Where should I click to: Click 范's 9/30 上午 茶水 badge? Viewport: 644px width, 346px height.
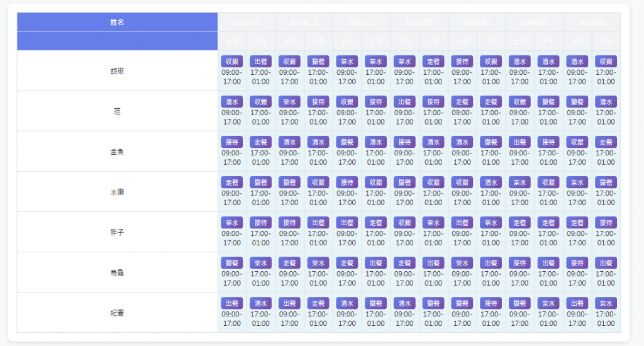click(289, 101)
